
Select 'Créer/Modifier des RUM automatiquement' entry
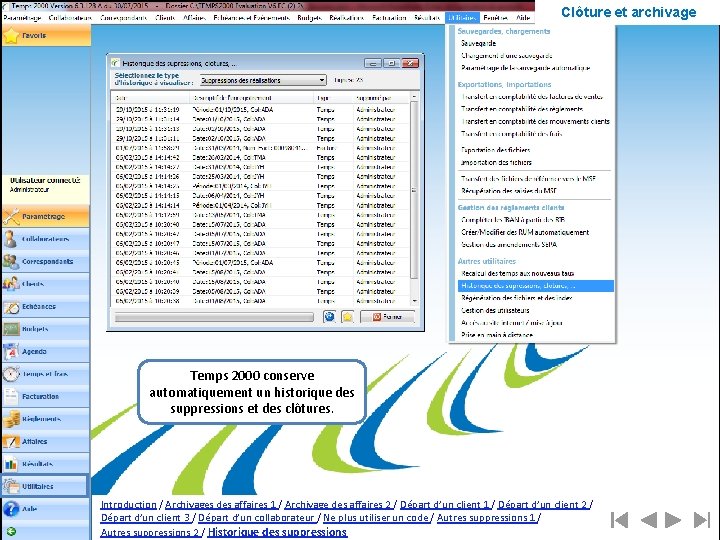tap(525, 232)
